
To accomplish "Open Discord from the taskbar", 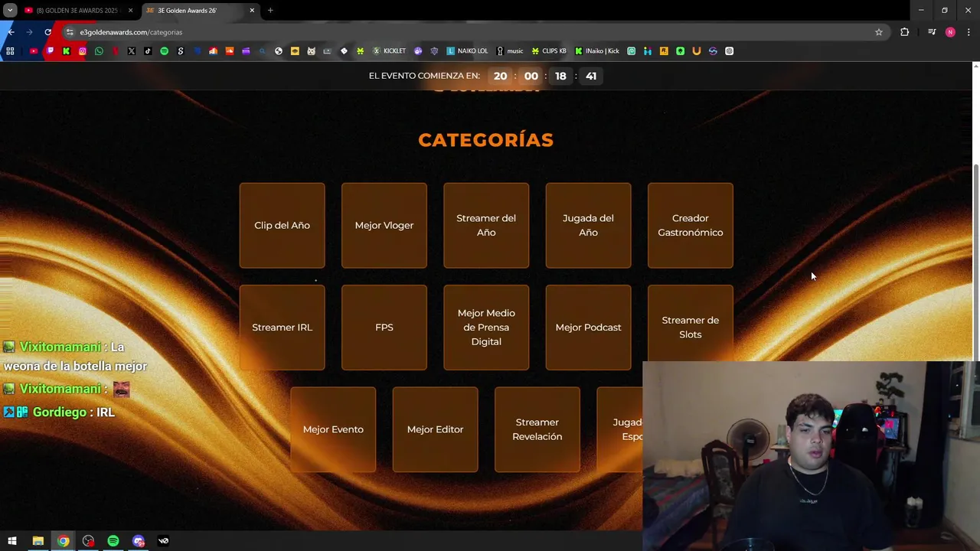I will (139, 541).
